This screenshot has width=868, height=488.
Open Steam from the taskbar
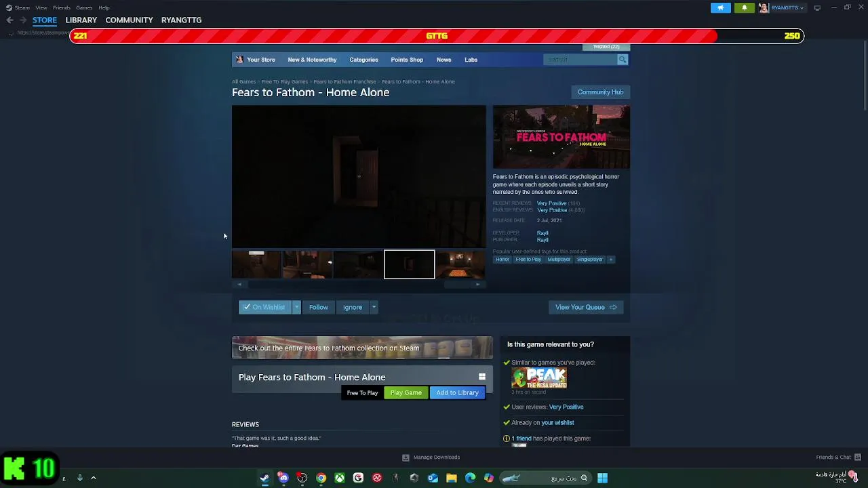coord(264,478)
